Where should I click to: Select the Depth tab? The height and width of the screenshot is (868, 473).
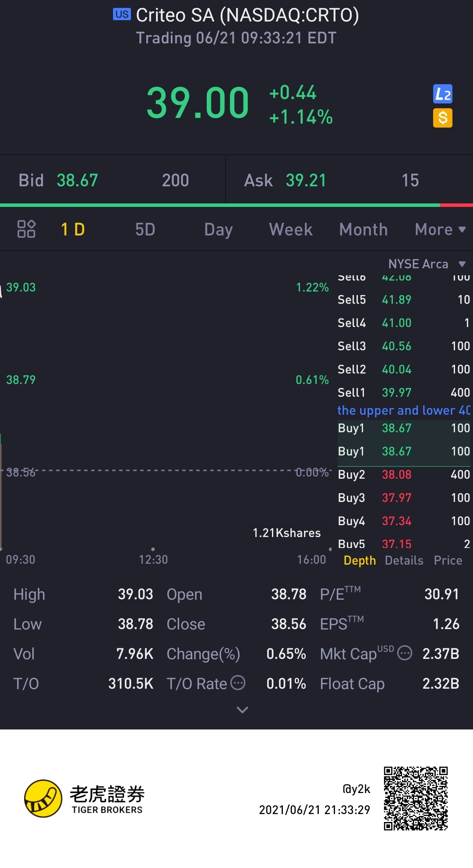click(x=360, y=560)
